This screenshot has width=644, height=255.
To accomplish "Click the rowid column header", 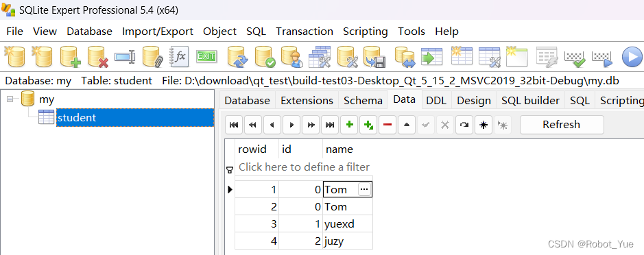I will pos(257,149).
